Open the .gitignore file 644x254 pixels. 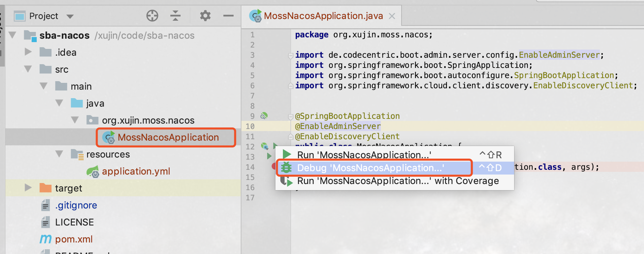76,205
